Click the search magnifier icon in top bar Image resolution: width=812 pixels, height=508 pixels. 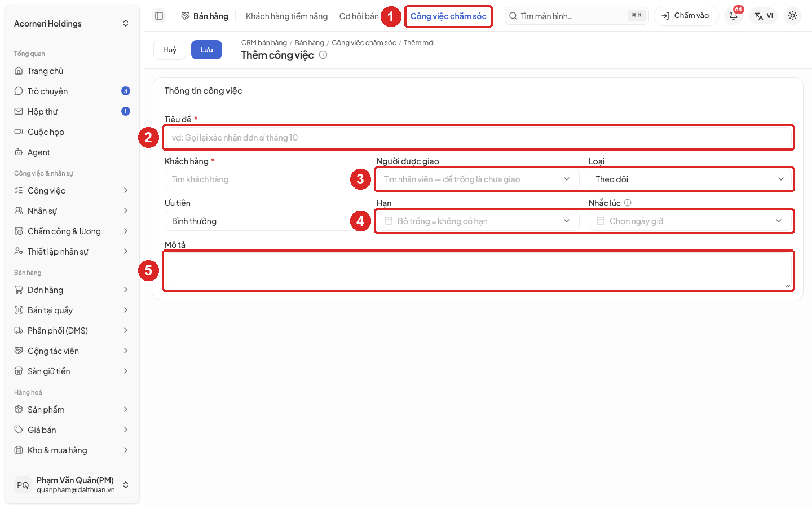[513, 16]
